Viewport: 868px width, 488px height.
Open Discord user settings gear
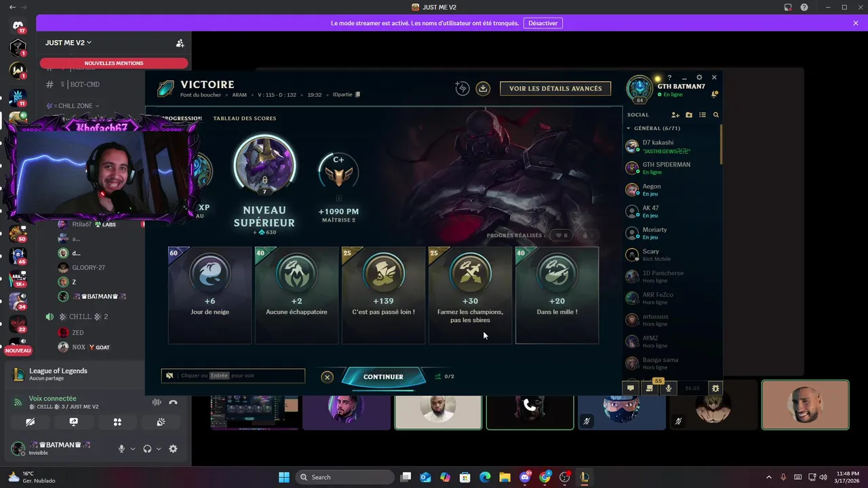[173, 449]
